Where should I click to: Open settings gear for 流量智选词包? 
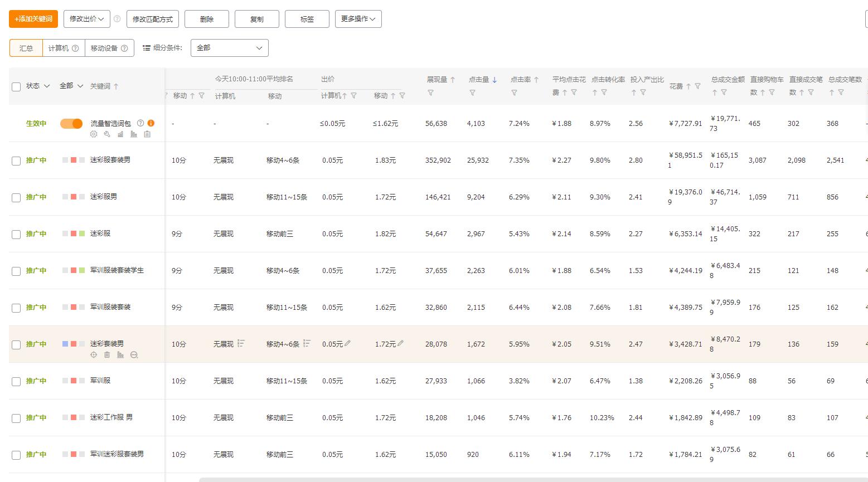coord(94,134)
